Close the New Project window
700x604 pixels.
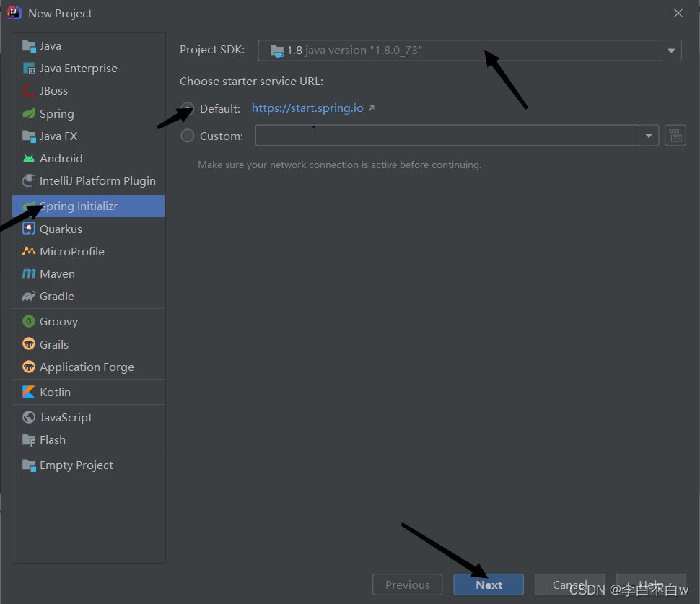pos(678,14)
